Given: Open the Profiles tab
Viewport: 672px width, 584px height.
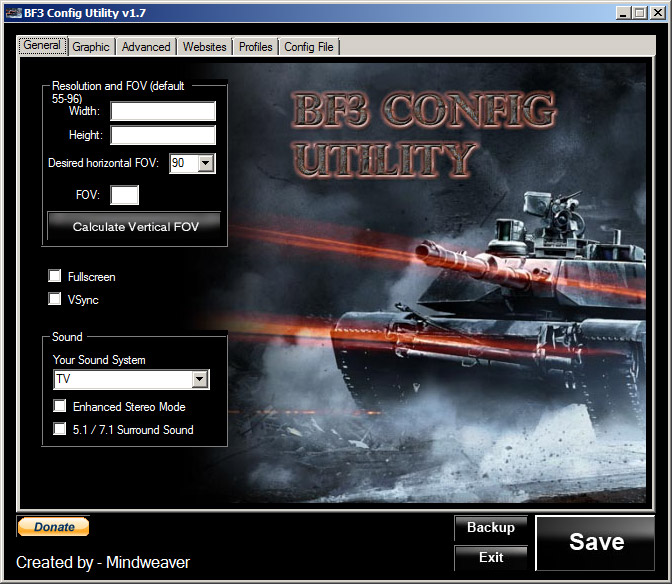Looking at the screenshot, I should [255, 47].
